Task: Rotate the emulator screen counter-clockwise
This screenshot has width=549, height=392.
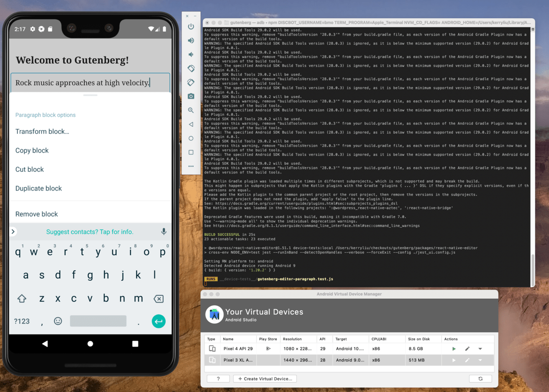Action: (x=191, y=68)
